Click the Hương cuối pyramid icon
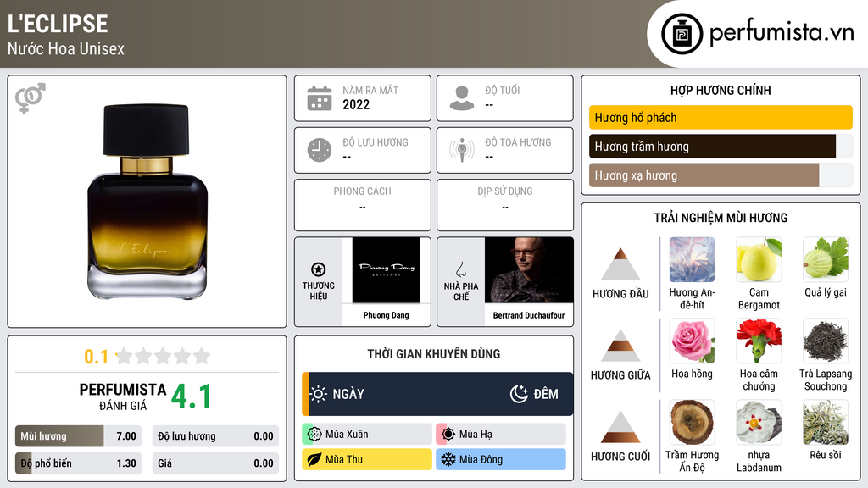 [x=620, y=427]
